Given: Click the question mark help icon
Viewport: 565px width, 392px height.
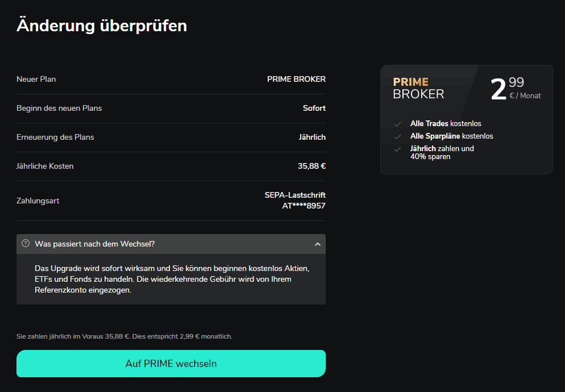Looking at the screenshot, I should [26, 243].
